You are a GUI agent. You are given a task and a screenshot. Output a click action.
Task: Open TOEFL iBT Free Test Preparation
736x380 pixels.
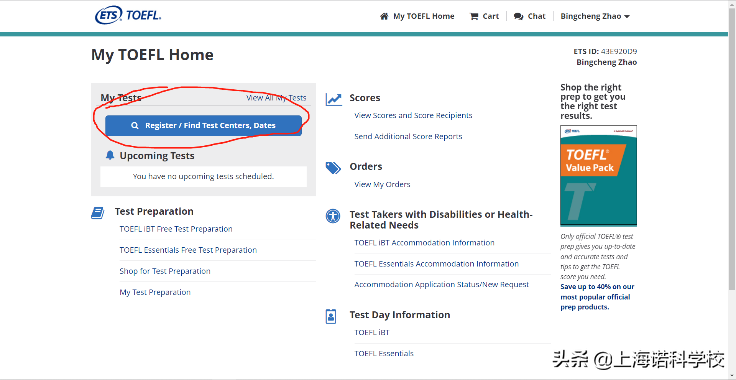tap(176, 229)
